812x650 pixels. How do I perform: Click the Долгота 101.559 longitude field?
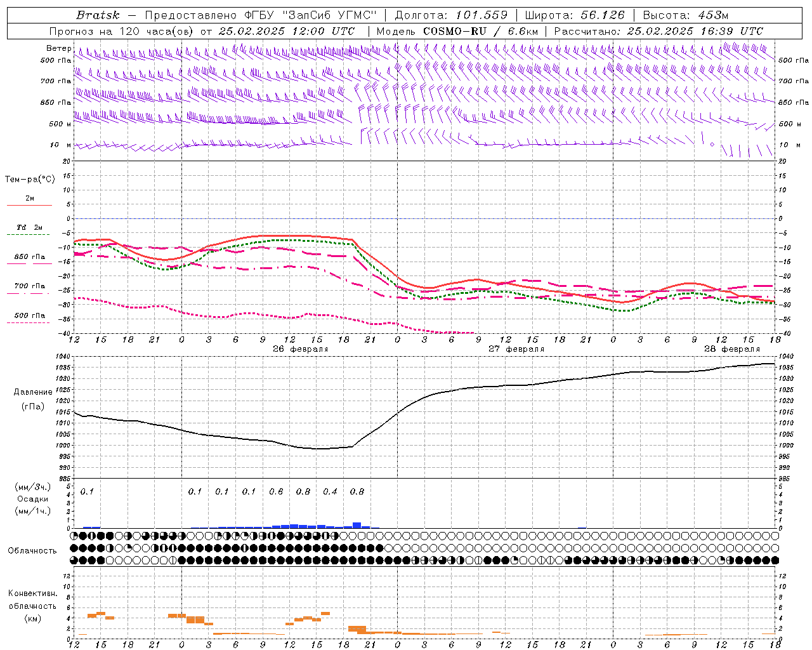[451, 15]
